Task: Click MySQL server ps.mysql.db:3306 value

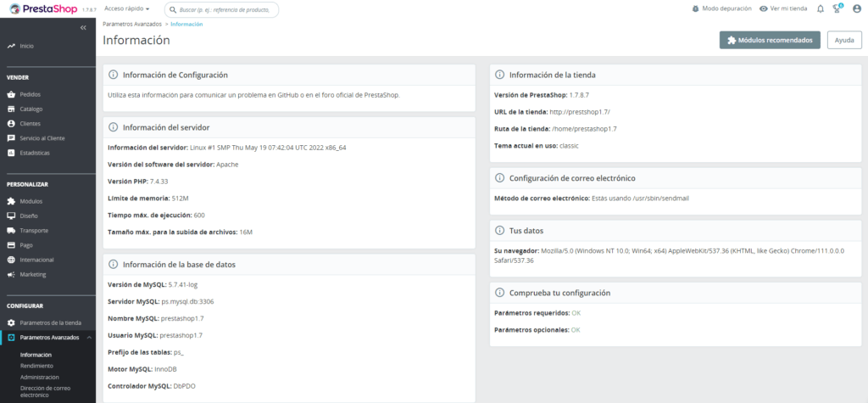Action: click(187, 302)
